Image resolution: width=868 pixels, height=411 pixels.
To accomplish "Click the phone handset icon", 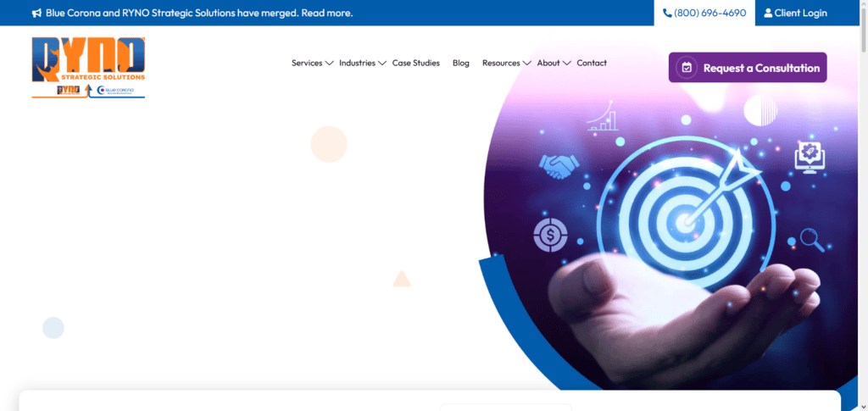I will point(667,13).
